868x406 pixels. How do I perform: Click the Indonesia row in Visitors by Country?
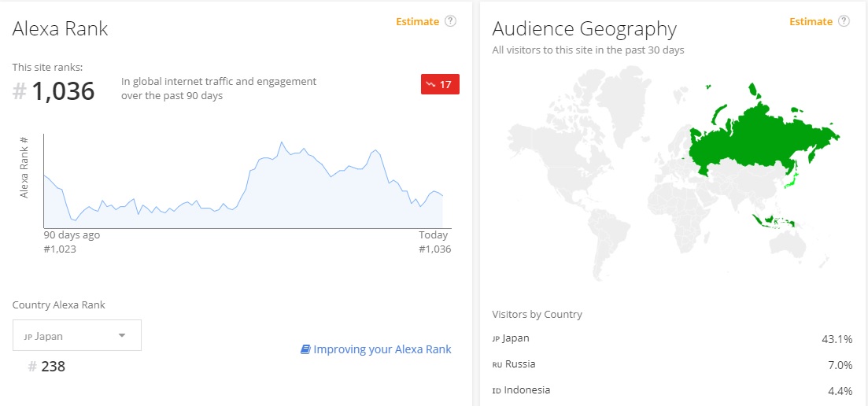(x=672, y=390)
